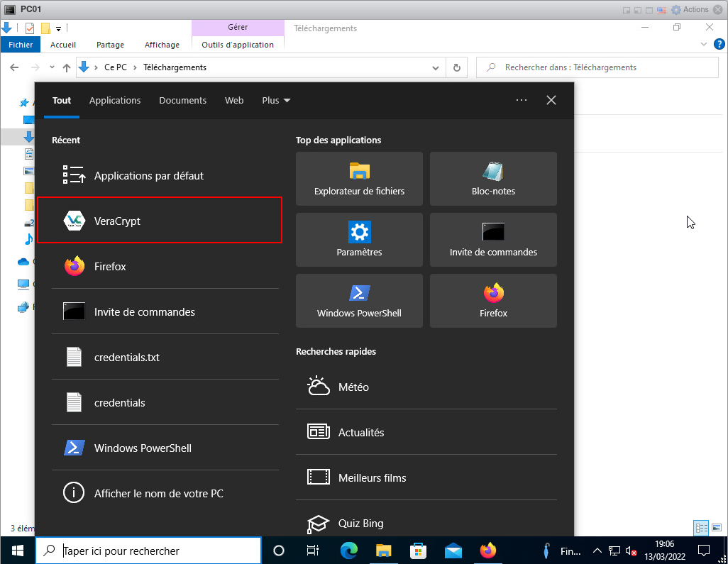
Task: Click the more options ellipsis button
Action: click(x=522, y=101)
